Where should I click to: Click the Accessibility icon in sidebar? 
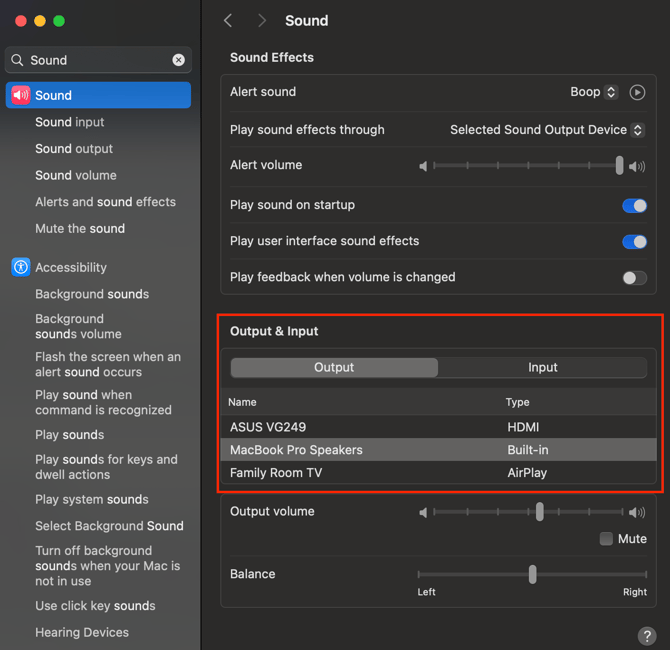[21, 267]
